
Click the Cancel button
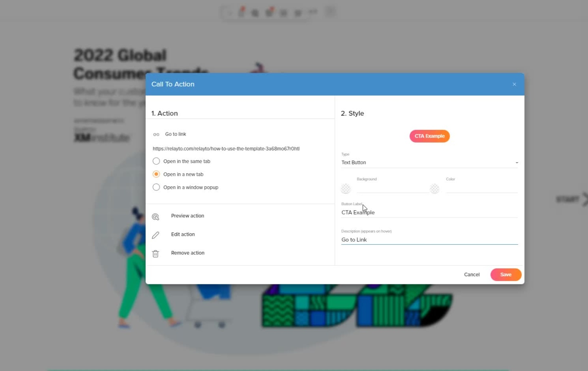[472, 275]
